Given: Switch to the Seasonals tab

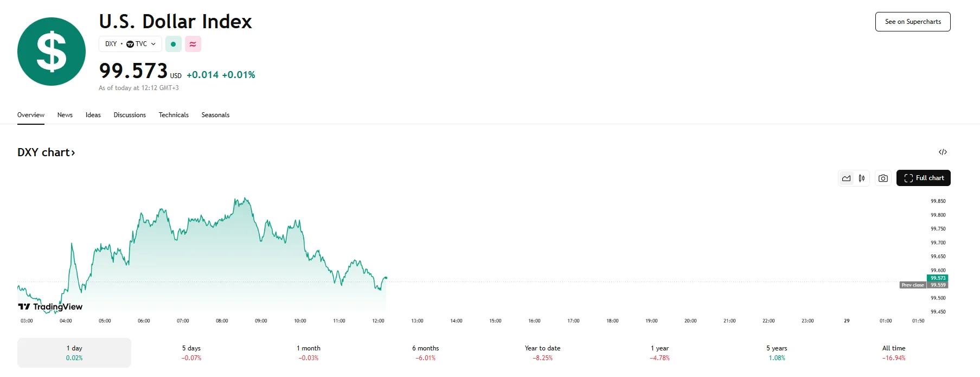Looking at the screenshot, I should [215, 115].
